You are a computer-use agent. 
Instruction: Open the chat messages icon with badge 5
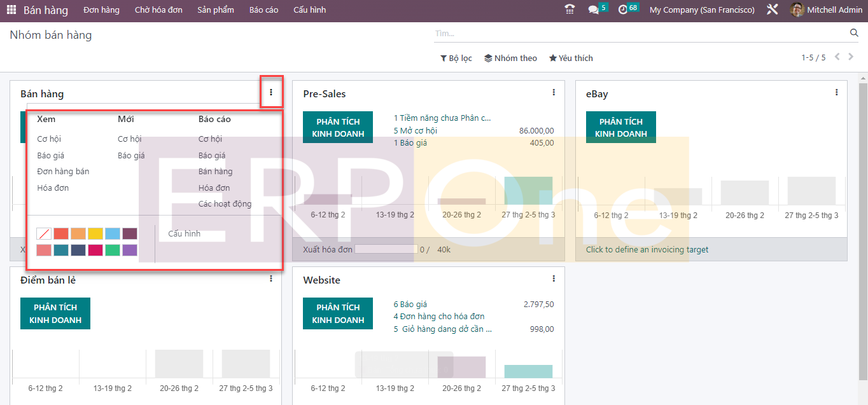pos(594,10)
